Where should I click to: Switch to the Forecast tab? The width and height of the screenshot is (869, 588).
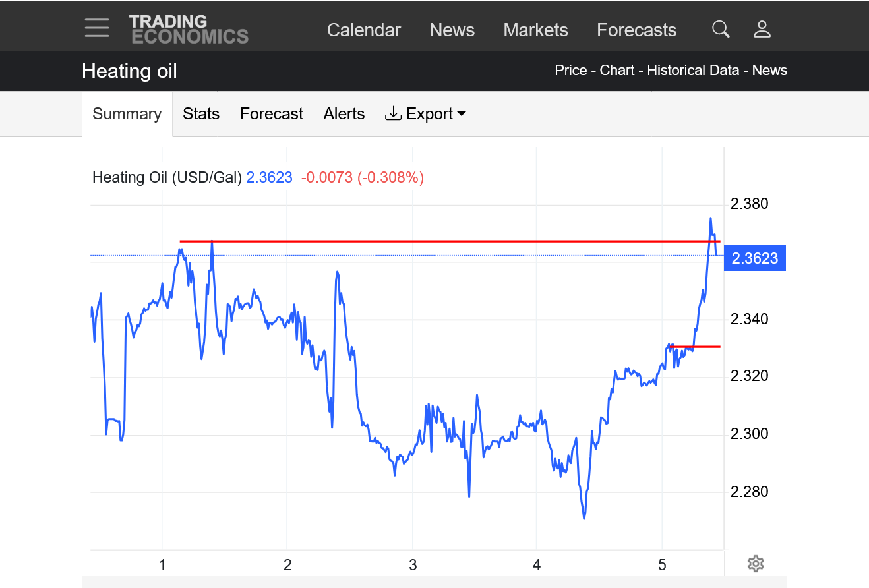[271, 114]
